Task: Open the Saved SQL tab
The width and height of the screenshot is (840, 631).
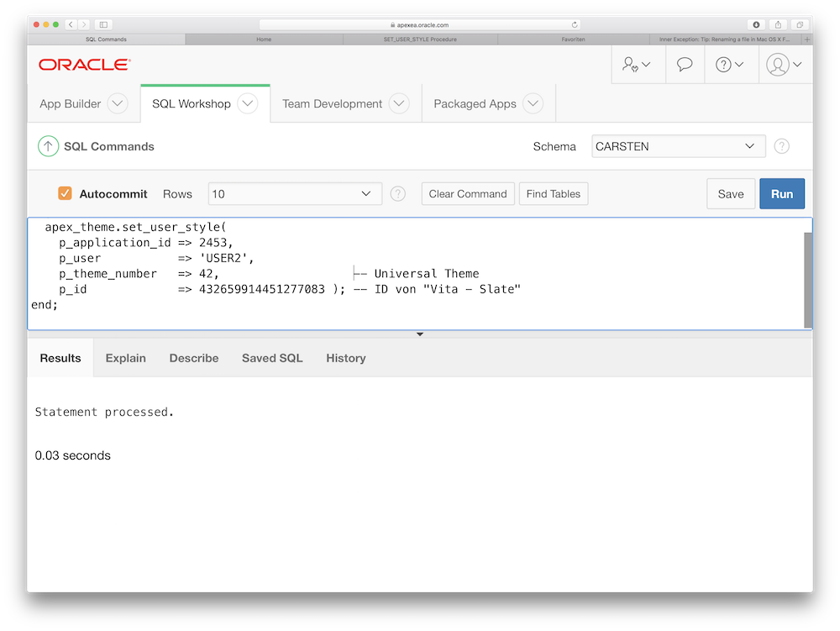Action: coord(271,357)
